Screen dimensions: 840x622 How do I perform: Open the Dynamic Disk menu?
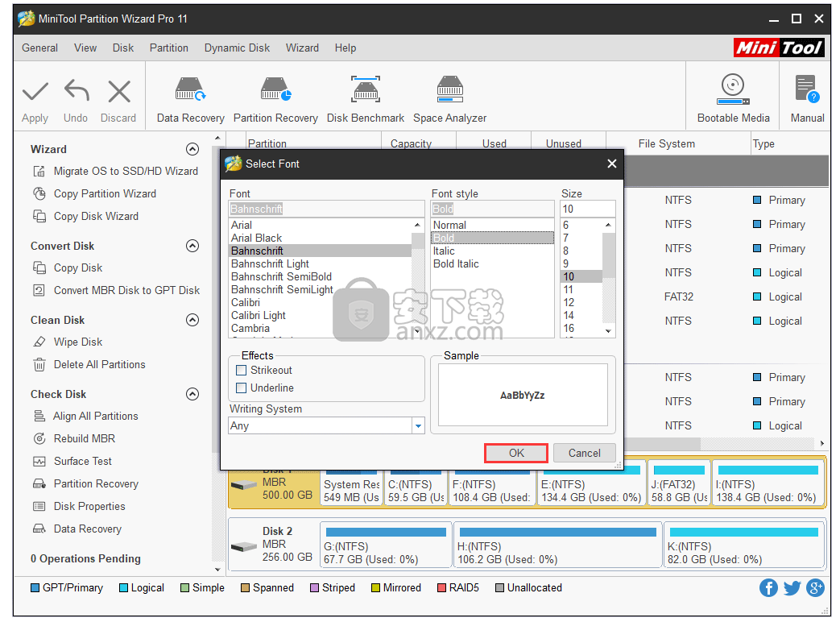click(x=237, y=48)
